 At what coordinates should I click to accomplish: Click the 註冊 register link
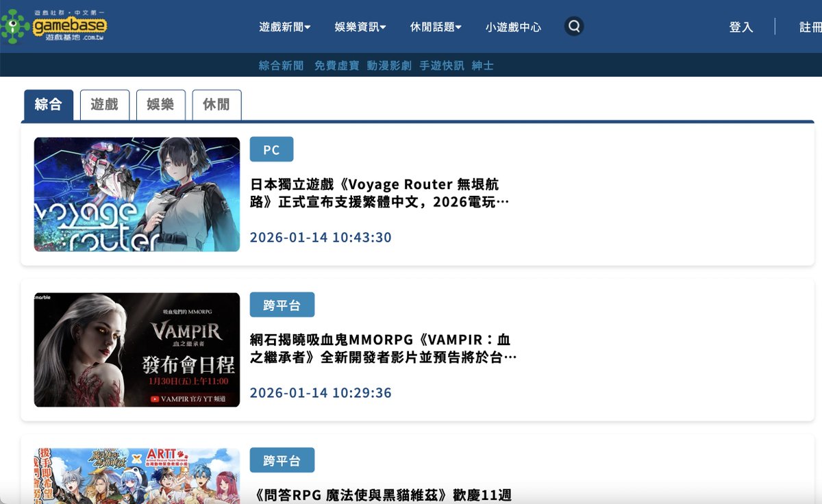tap(810, 27)
